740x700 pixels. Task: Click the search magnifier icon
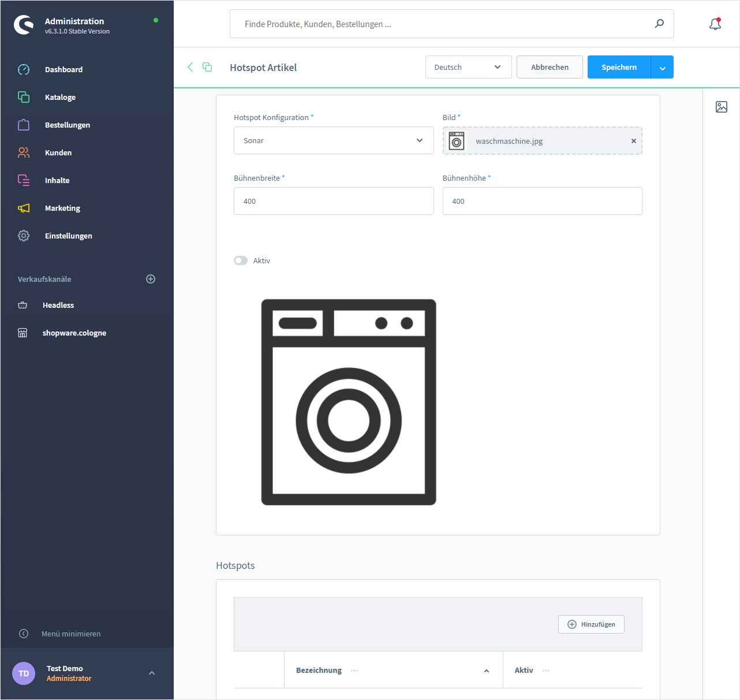tap(659, 24)
